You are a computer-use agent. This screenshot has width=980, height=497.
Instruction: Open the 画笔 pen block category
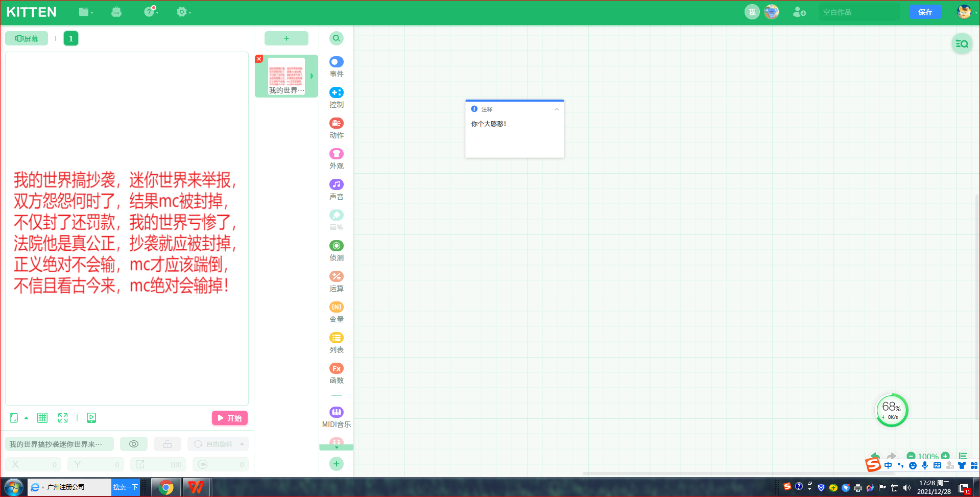point(337,220)
